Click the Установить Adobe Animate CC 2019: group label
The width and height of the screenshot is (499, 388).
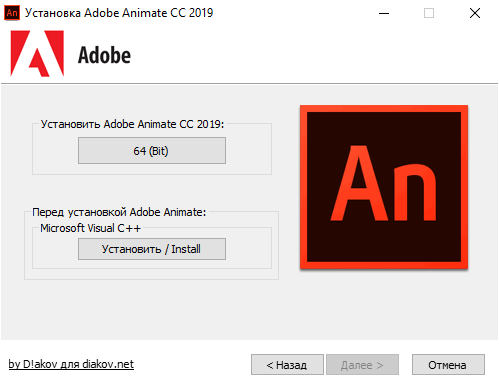click(132, 124)
